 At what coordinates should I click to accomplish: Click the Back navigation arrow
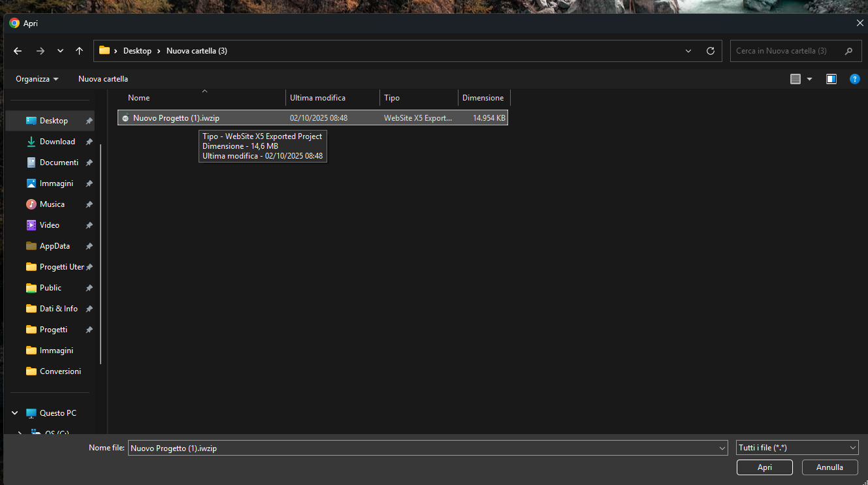(18, 51)
